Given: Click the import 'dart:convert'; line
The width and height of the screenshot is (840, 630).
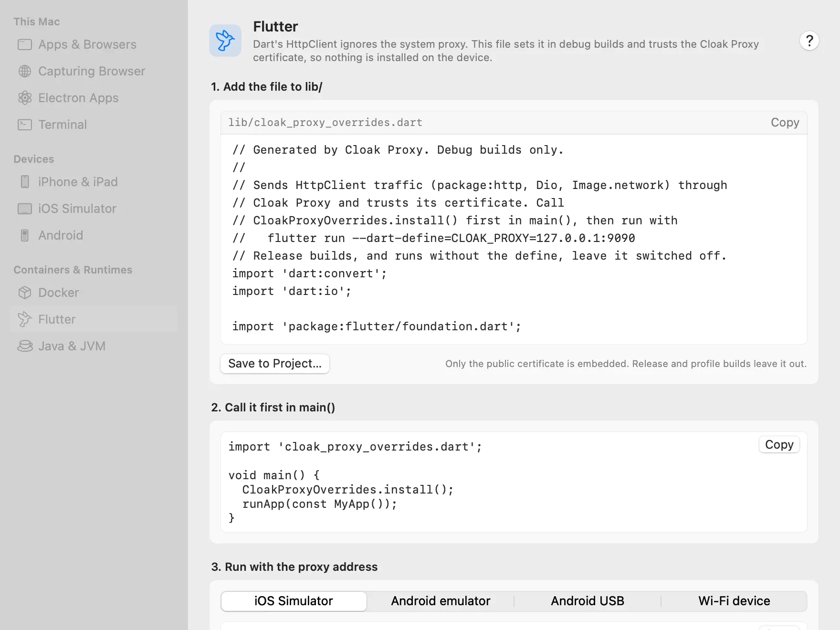Looking at the screenshot, I should click(310, 273).
